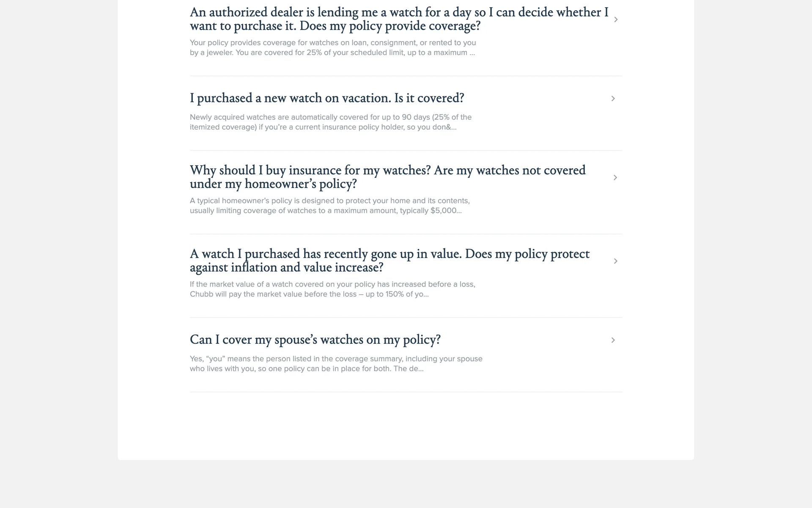Click the 'Newly acquired watches' answer preview
The image size is (812, 508).
330,122
